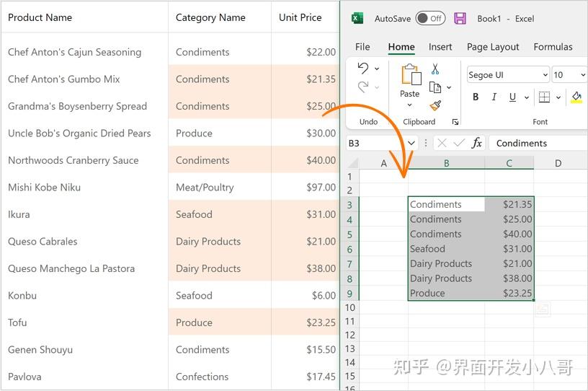
Task: Click the Fill Color paint bucket
Action: (576, 97)
